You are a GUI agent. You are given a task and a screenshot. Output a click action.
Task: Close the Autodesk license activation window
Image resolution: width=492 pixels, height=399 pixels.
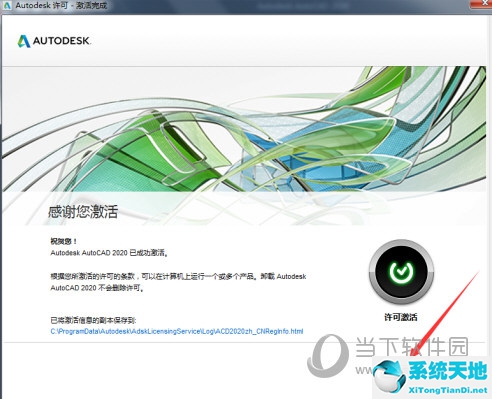482,3
